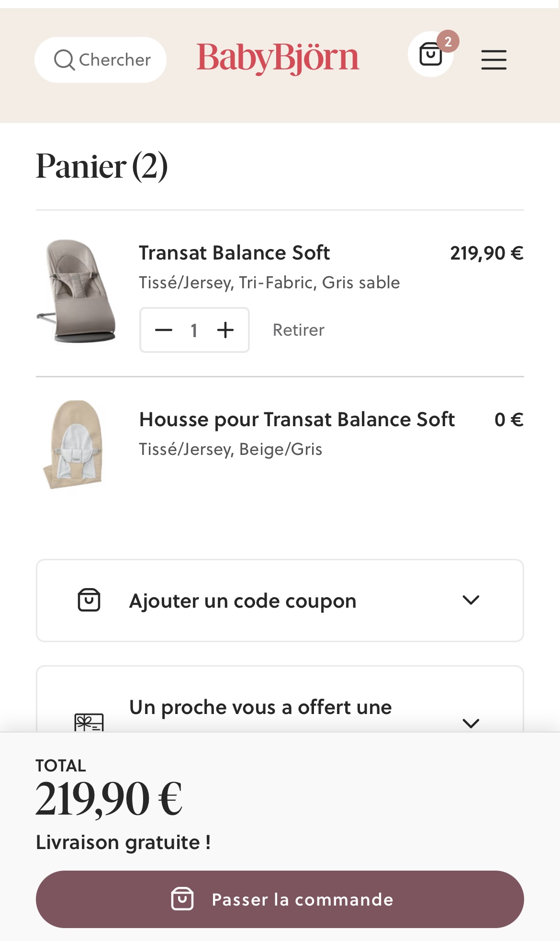This screenshot has width=560, height=941.
Task: Focus the "Chercher" search field
Action: [115, 60]
